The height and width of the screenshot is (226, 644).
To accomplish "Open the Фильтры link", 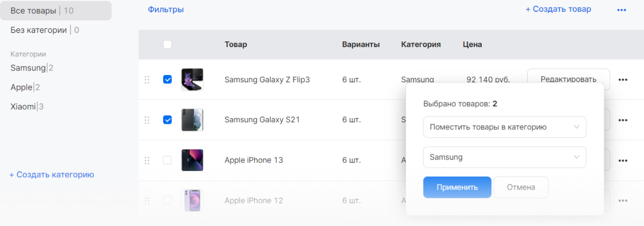I will (166, 10).
